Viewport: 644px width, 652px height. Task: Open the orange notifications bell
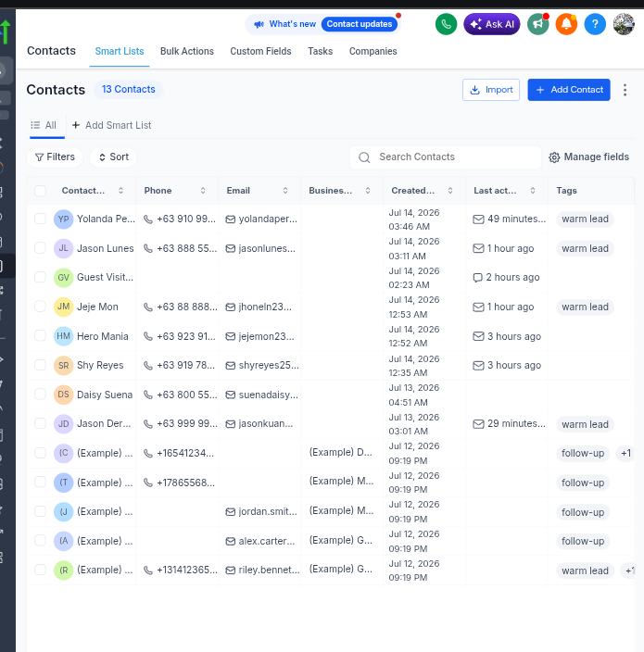click(x=566, y=24)
